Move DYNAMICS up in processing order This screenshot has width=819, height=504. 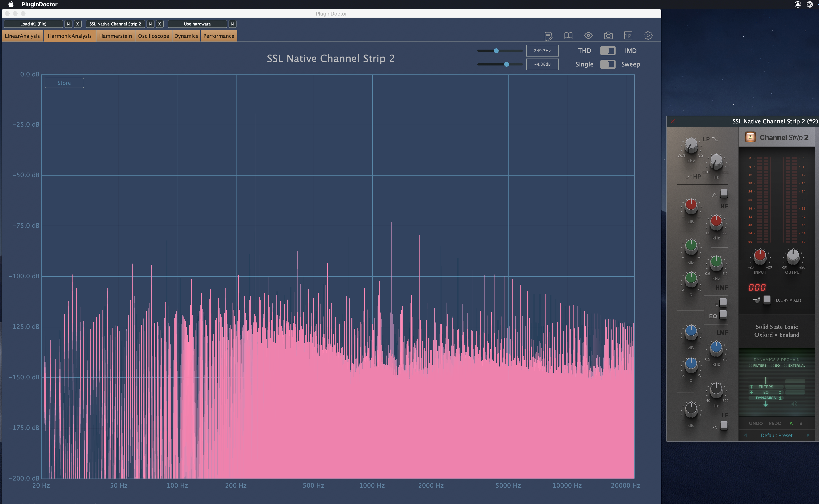pos(780,398)
